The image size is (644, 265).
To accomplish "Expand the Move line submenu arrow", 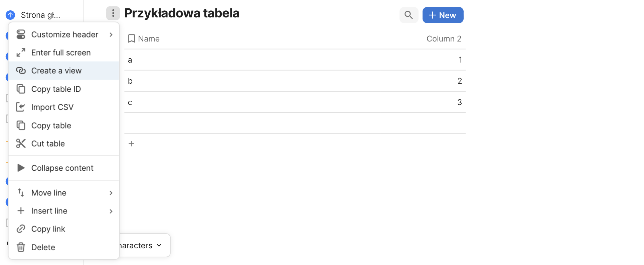I will coord(111,193).
